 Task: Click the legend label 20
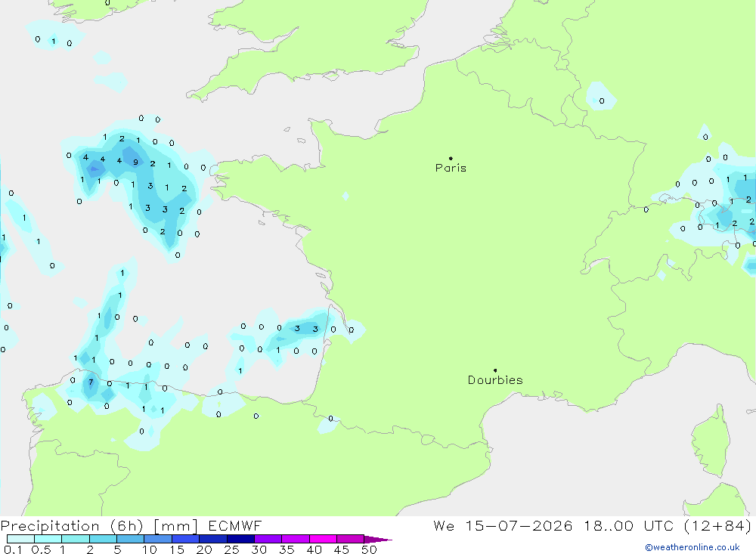pyautogui.click(x=204, y=549)
